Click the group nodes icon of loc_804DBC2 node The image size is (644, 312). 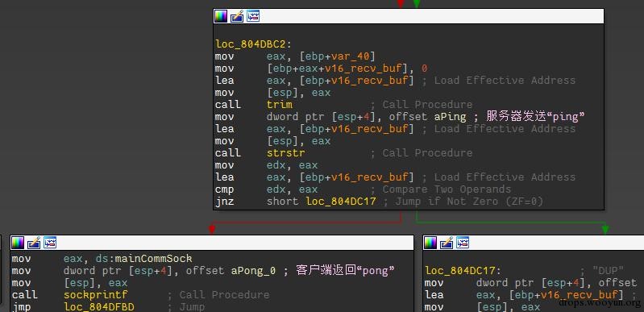point(253,16)
